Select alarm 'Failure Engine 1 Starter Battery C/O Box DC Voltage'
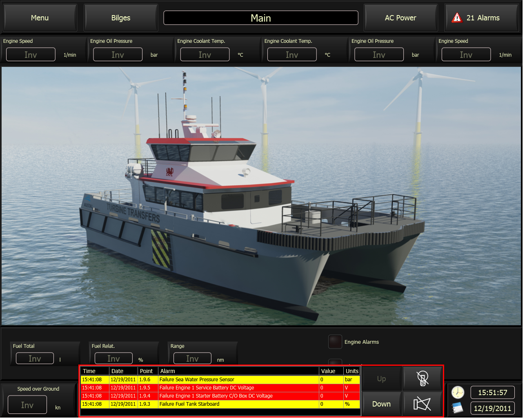The width and height of the screenshot is (525, 420). [220, 396]
